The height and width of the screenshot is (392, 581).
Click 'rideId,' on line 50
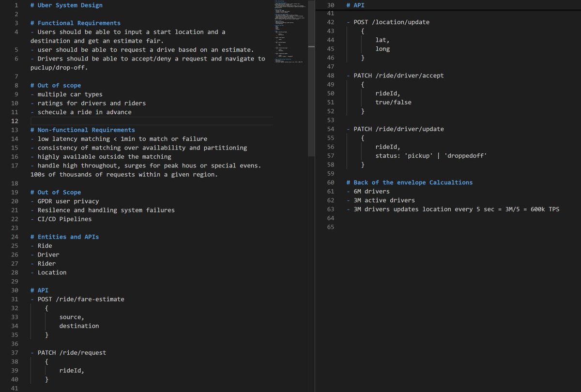click(x=388, y=93)
